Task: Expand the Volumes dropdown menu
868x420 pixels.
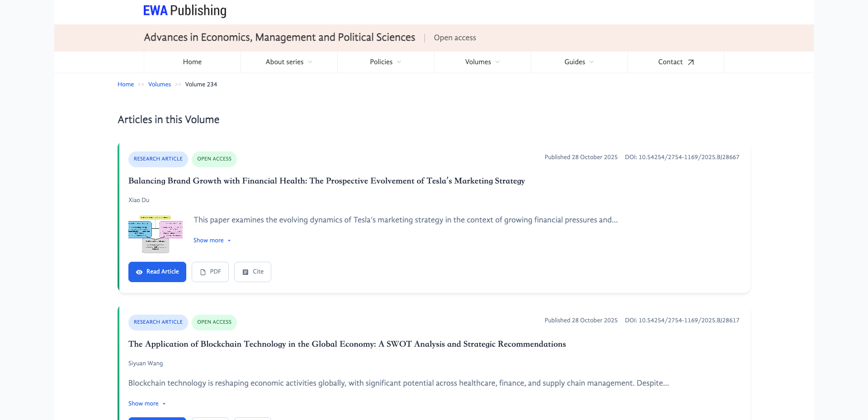Action: [482, 62]
